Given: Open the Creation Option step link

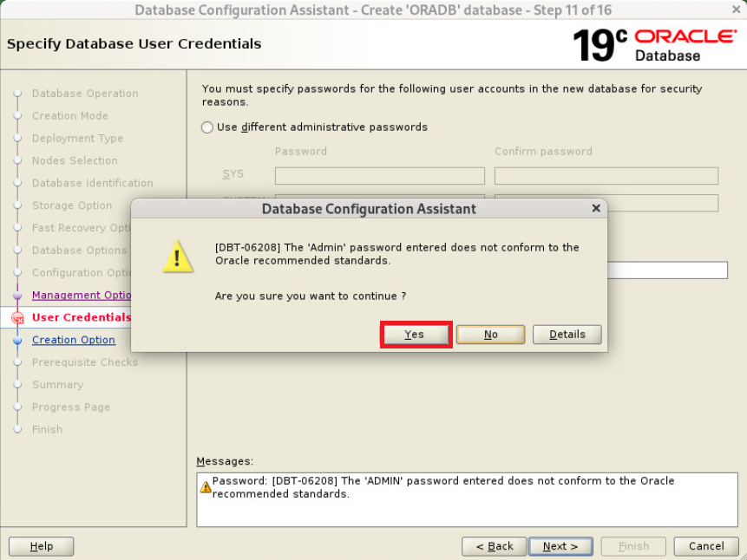Looking at the screenshot, I should (x=74, y=340).
